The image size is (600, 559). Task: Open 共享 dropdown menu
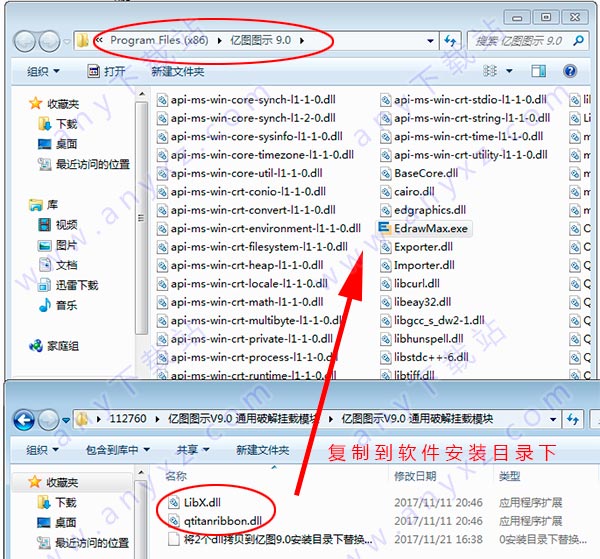pyautogui.click(x=193, y=450)
